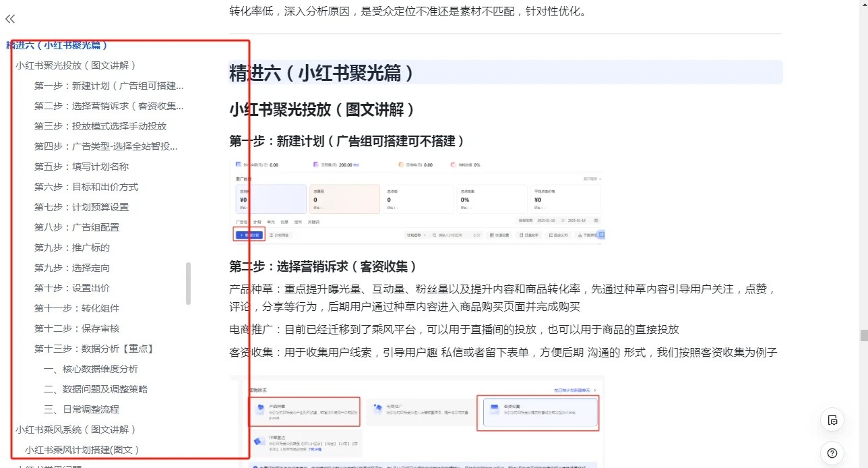Image resolution: width=868 pixels, height=468 pixels.
Task: Open 第十二步：保存审核 outline entry
Action: 77,328
